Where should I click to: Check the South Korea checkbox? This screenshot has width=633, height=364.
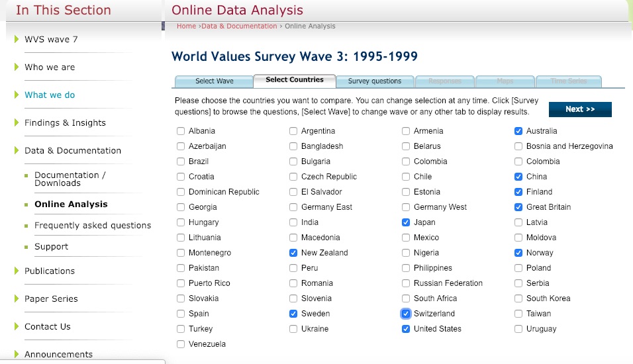[x=518, y=298]
